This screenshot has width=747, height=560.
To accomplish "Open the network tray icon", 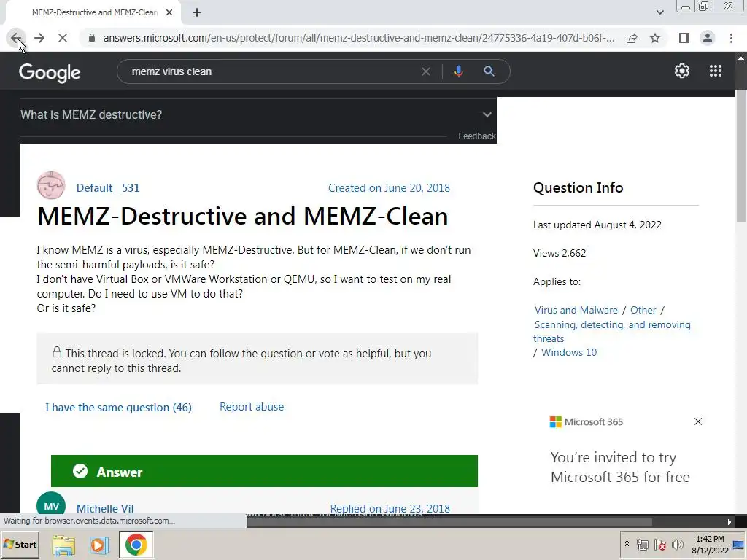I will coord(642,545).
